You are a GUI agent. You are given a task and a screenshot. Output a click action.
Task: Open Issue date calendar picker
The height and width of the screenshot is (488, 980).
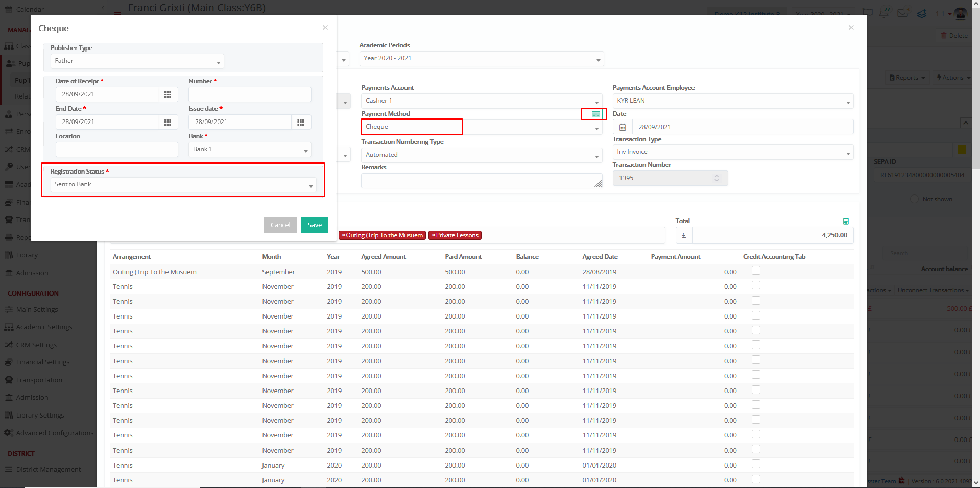click(301, 122)
